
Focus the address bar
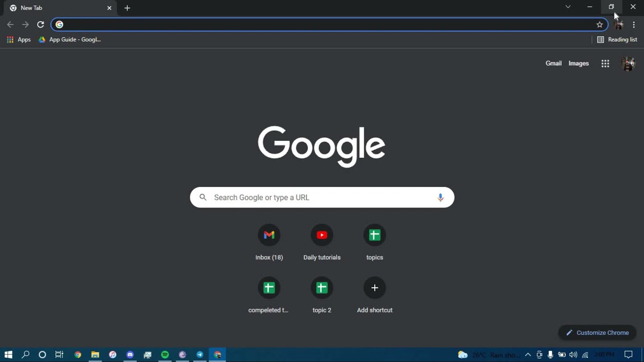(x=330, y=24)
